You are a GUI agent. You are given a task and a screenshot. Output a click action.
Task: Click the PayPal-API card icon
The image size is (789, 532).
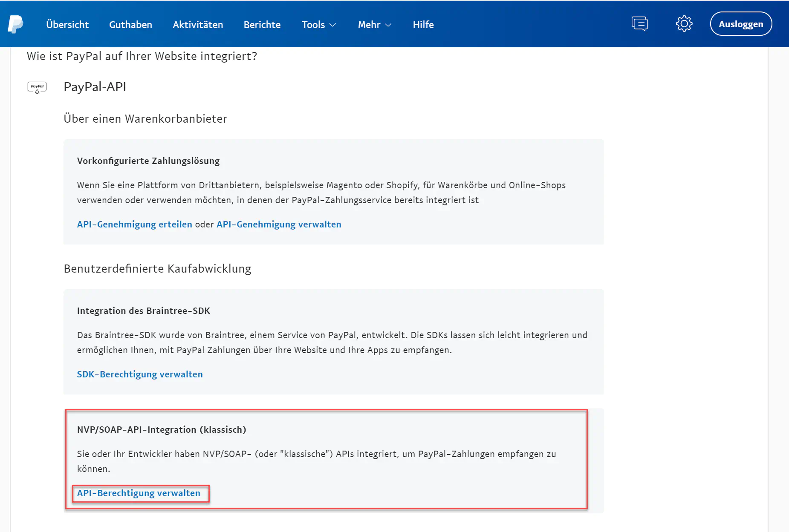37,87
